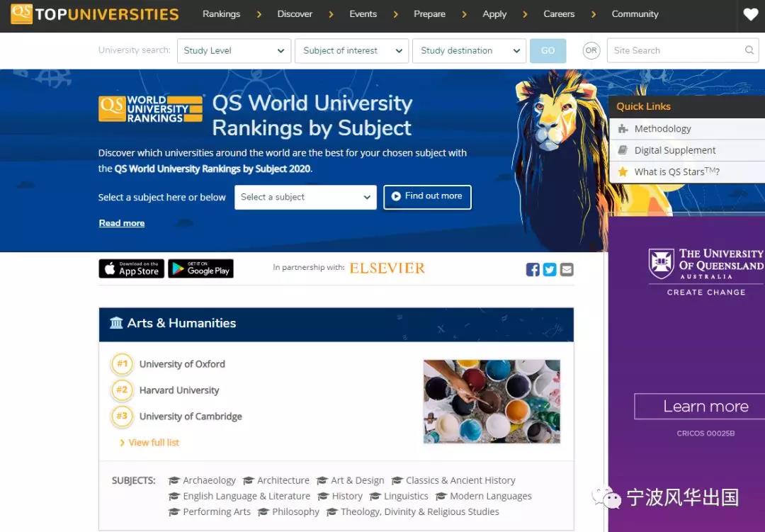
Task: Open University of Oxford entry
Action: pos(182,364)
